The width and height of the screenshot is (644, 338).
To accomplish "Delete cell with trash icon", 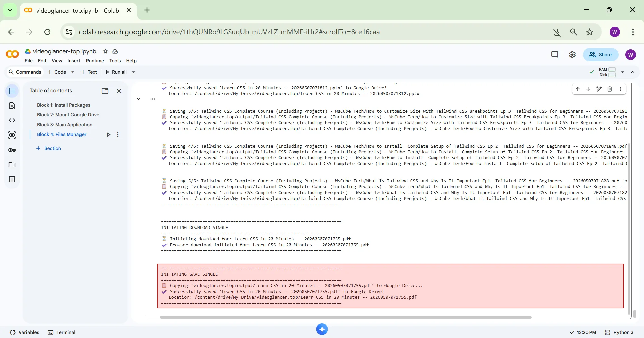I will pyautogui.click(x=610, y=89).
